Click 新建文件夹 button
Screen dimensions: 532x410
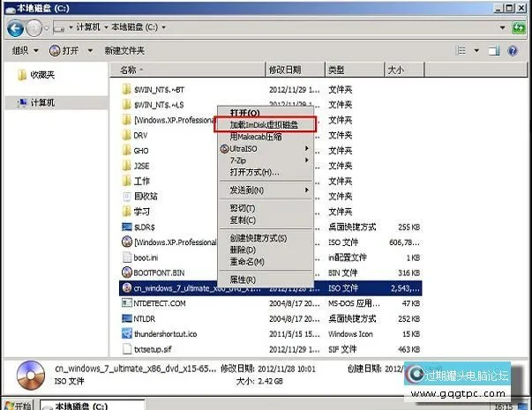pyautogui.click(x=124, y=51)
